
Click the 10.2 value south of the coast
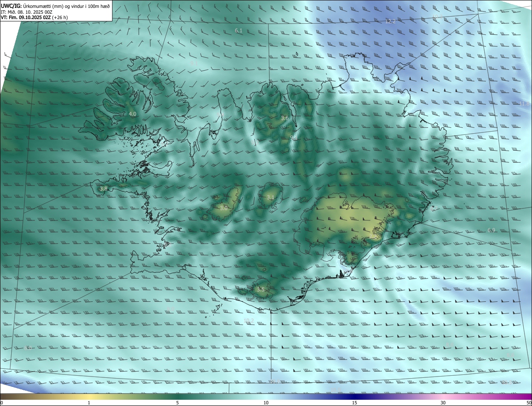pyautogui.click(x=249, y=320)
